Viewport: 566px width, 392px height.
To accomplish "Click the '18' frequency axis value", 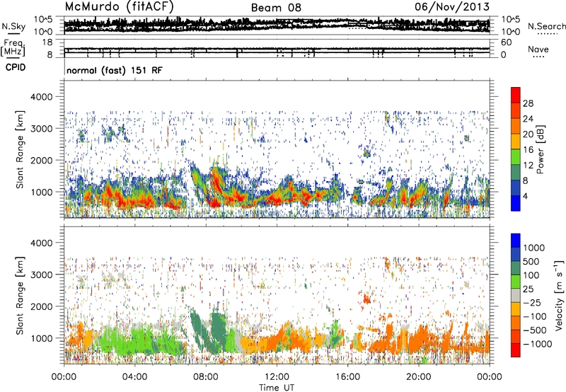I will [x=47, y=42].
